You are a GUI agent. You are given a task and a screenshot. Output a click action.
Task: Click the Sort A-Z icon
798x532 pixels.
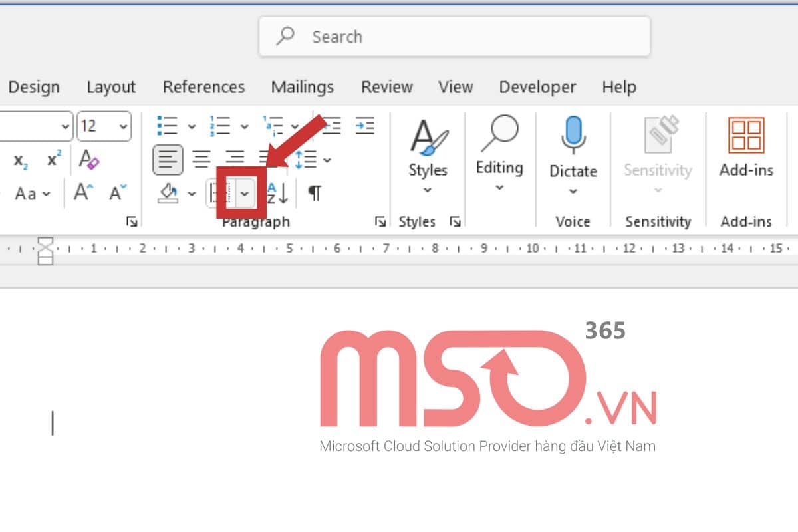click(x=277, y=193)
